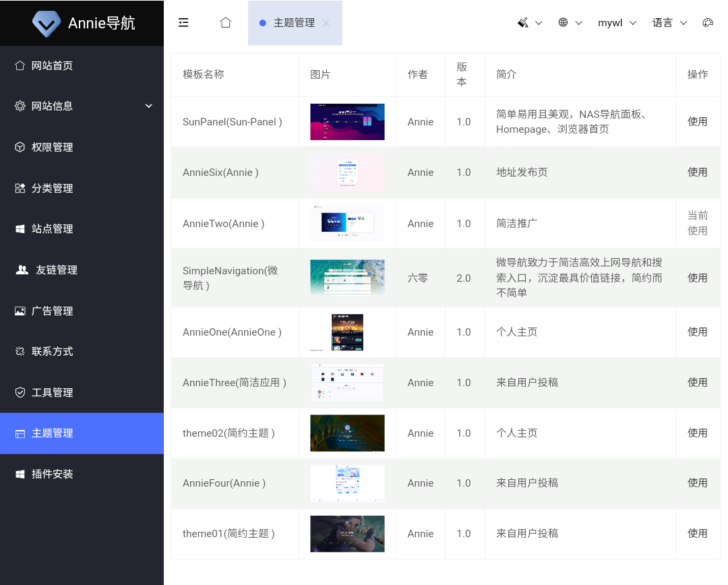
Task: Open 站点管理 from the sidebar menu
Action: pos(53,229)
